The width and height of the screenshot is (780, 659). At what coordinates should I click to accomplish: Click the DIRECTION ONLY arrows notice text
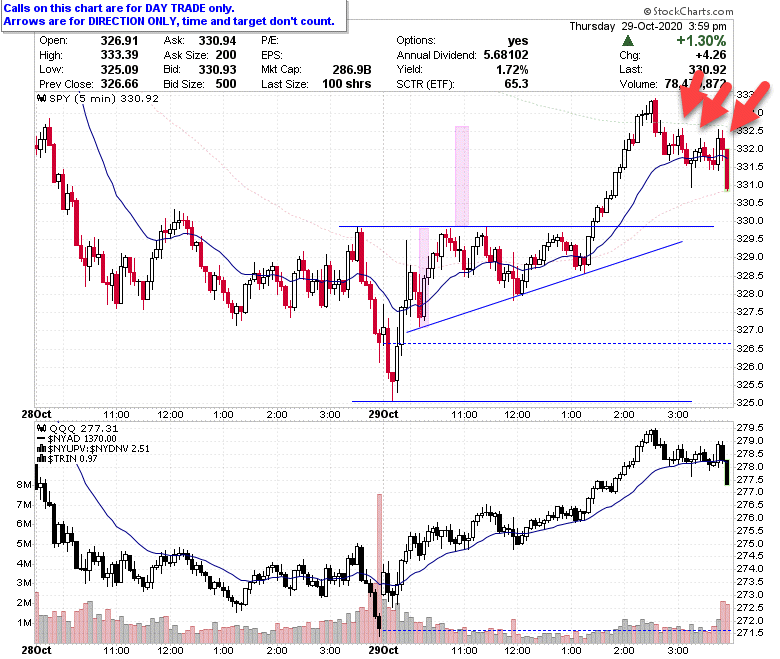(x=169, y=21)
